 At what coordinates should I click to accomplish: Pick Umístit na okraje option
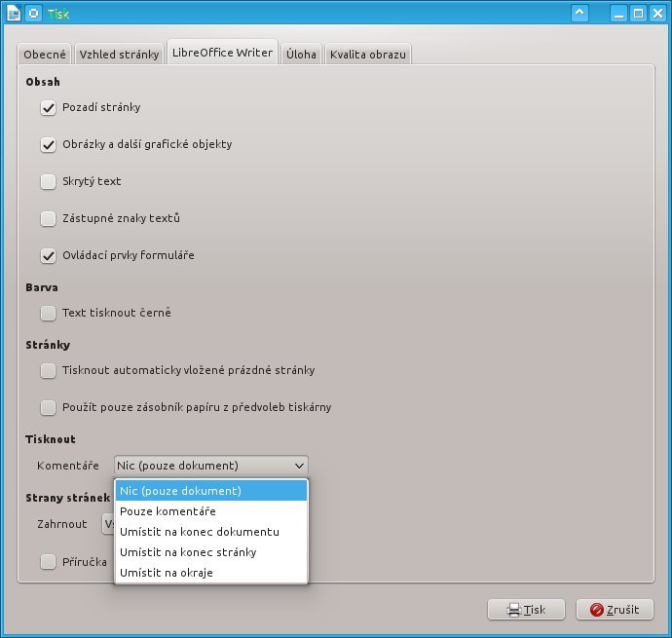pos(211,573)
